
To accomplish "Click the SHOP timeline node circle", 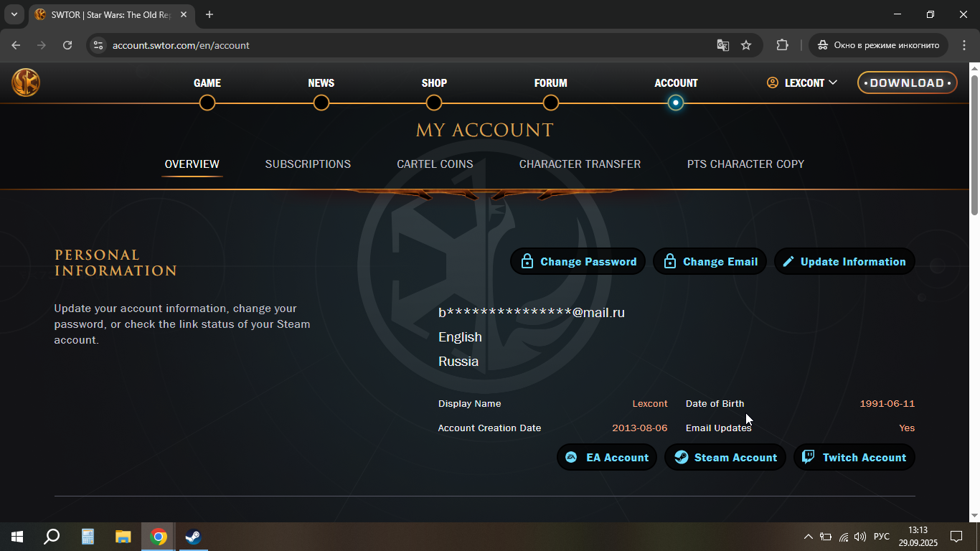I will [434, 103].
